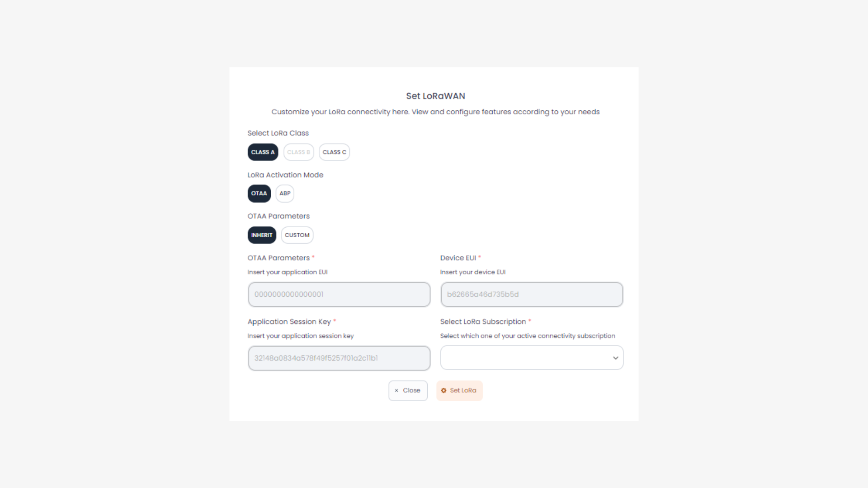Click the subscription dropdown chevron arrow
This screenshot has width=868, height=488.
(615, 358)
